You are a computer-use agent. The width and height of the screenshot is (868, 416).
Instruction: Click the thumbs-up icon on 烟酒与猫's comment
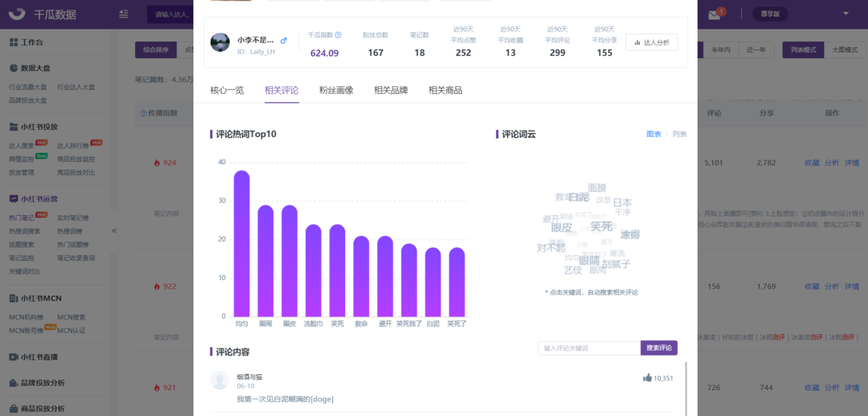coord(647,378)
